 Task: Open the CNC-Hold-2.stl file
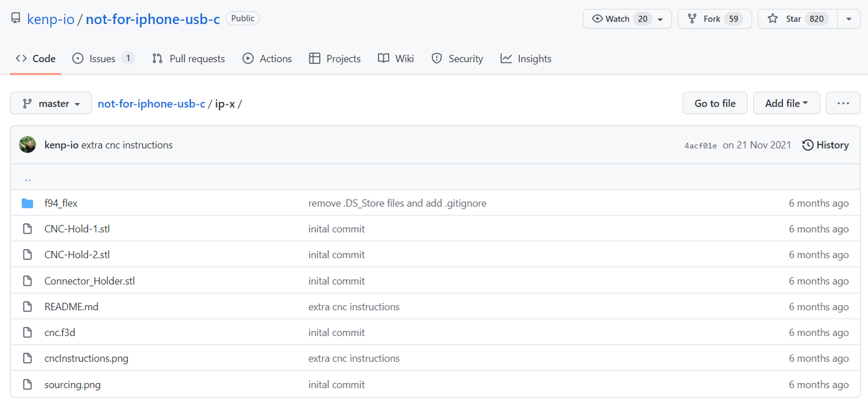(77, 255)
